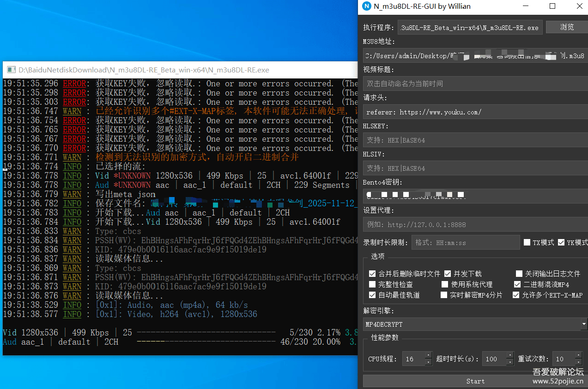The image size is (588, 389).
Task: Enable the TX模式 checkbox
Action: (527, 242)
